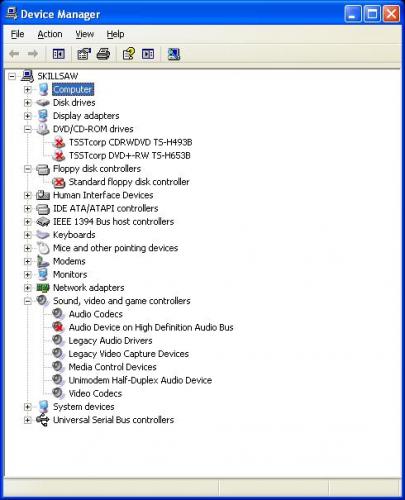
Task: Click the Floppy disk controllers icon
Action: 43,169
